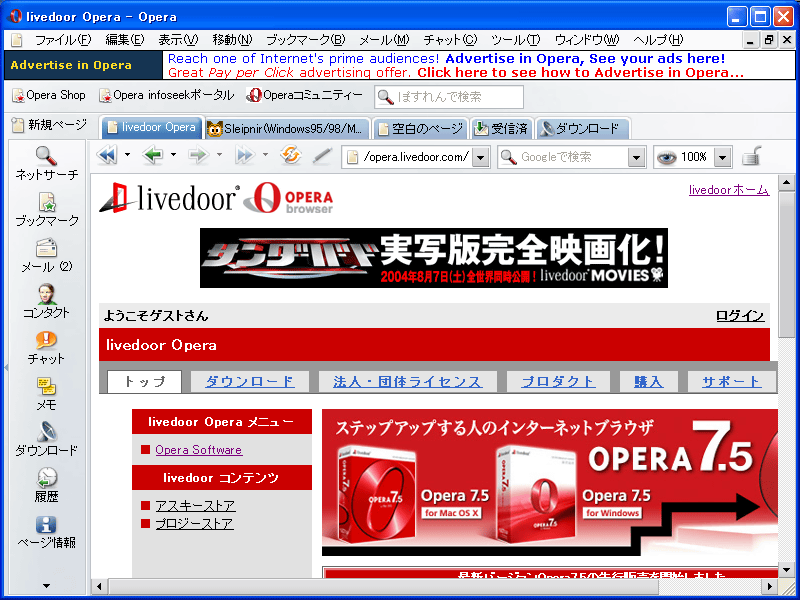Click the Advertise in Opera banner
Viewport: 800px width, 600px height.
400,65
